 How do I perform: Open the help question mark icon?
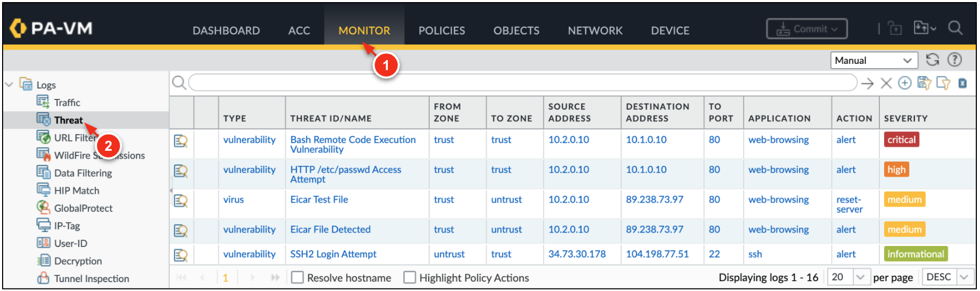pos(954,60)
